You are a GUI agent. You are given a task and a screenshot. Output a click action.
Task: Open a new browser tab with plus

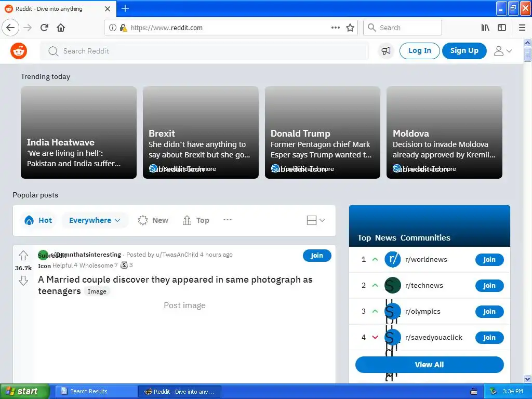(125, 8)
